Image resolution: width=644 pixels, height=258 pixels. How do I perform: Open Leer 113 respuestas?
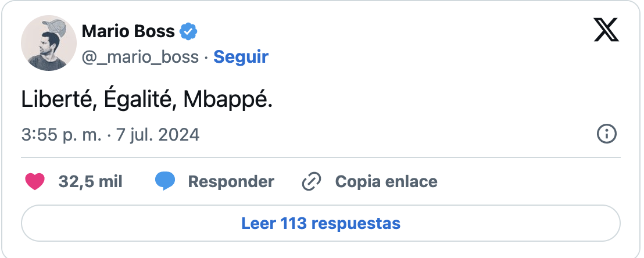point(321,223)
